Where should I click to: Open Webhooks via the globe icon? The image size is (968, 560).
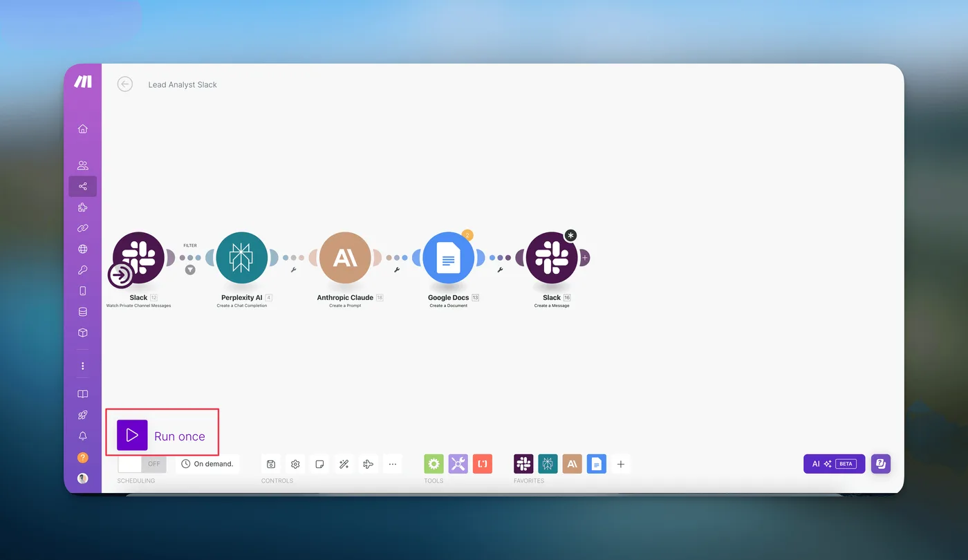pyautogui.click(x=83, y=250)
